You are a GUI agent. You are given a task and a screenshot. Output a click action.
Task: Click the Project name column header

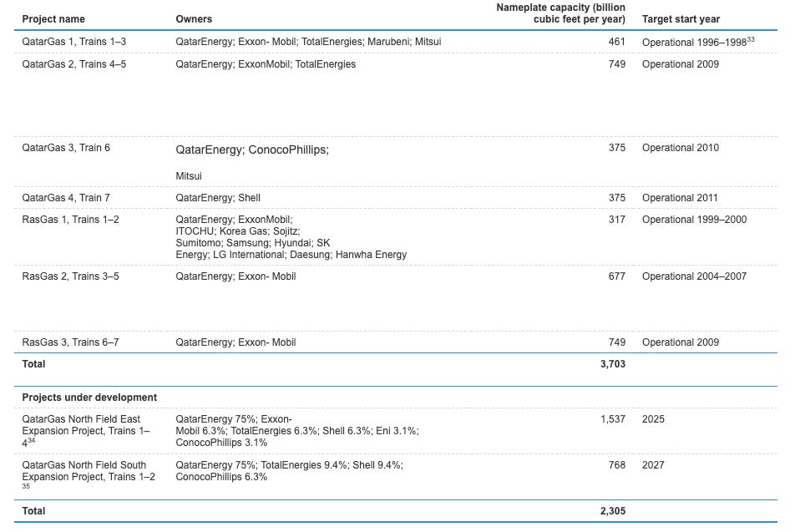(x=53, y=19)
